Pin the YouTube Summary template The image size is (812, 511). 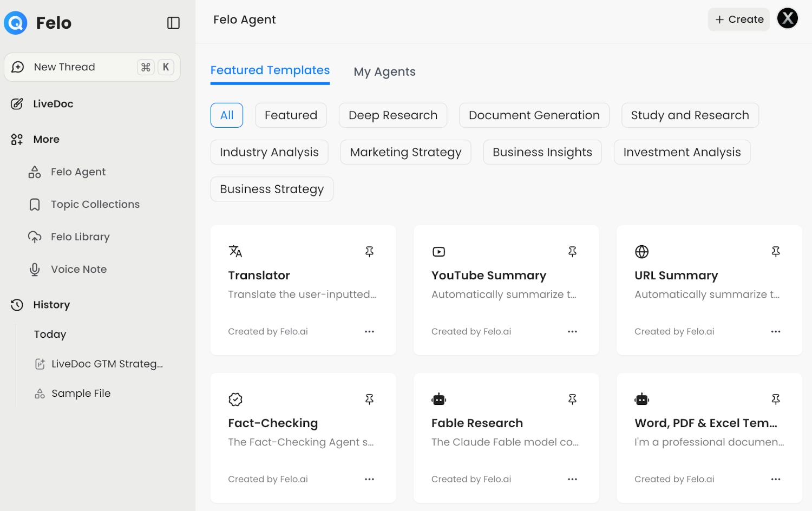573,252
